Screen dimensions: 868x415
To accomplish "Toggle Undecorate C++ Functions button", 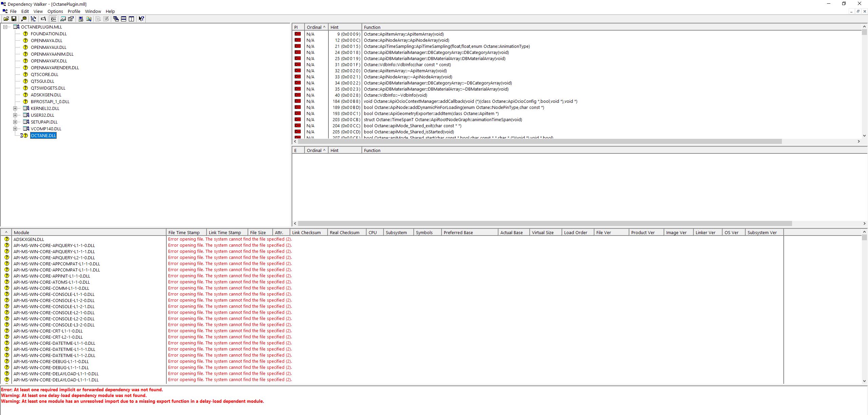I will (53, 19).
